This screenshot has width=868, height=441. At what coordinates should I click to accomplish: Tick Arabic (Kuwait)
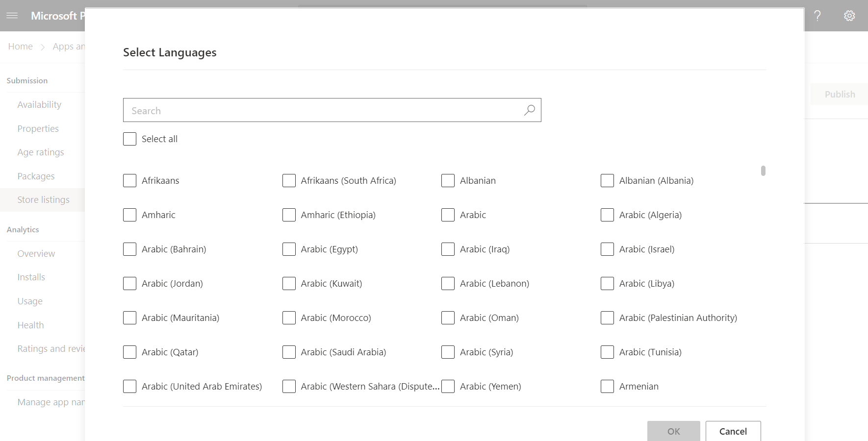coord(289,284)
